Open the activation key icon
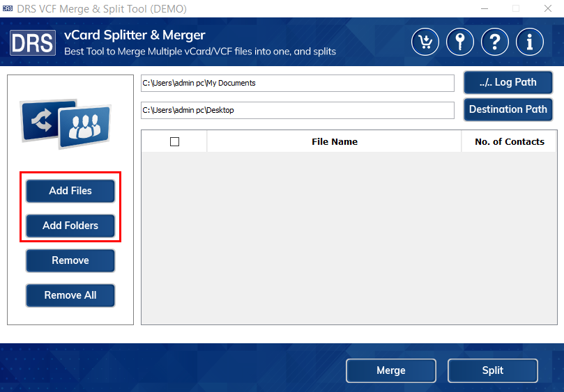The width and height of the screenshot is (564, 392). pos(460,42)
